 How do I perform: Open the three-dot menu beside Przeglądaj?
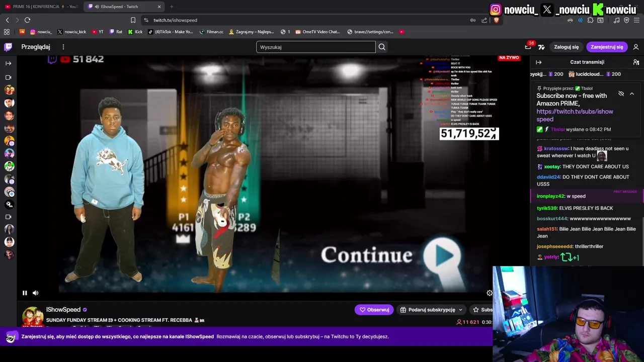click(63, 47)
